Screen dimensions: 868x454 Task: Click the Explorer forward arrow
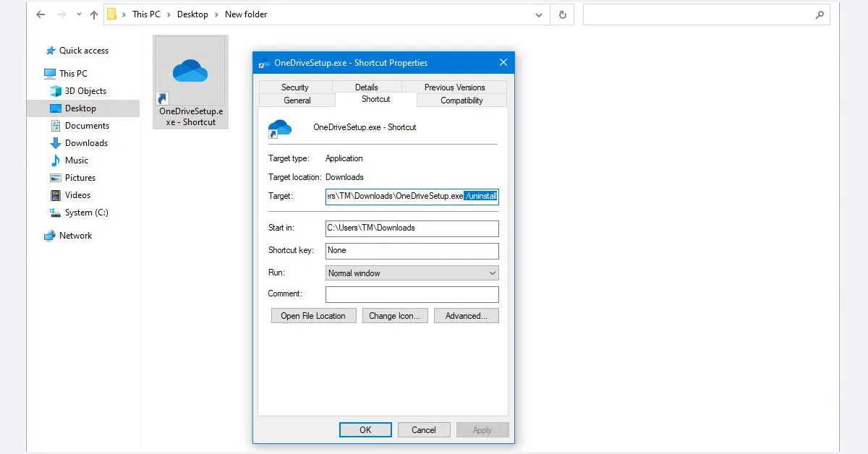(x=61, y=14)
